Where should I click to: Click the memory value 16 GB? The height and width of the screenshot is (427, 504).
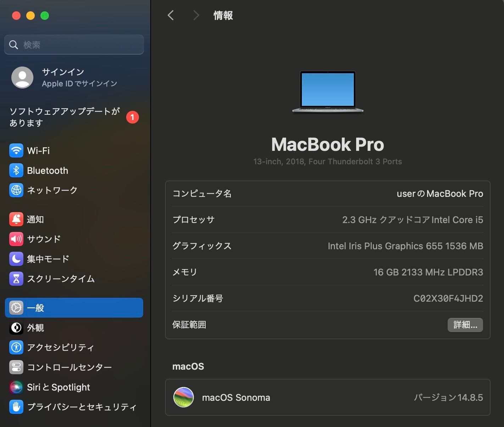(428, 272)
